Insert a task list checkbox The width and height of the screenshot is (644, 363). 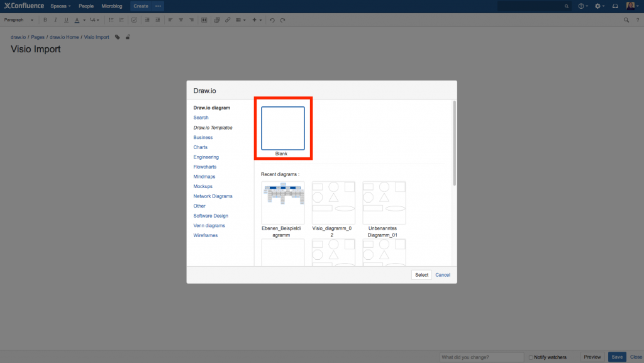pyautogui.click(x=134, y=20)
